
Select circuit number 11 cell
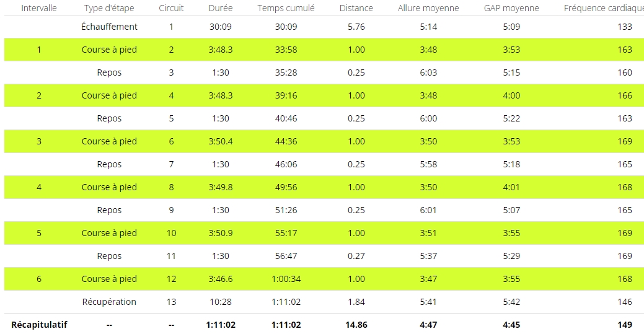171,256
